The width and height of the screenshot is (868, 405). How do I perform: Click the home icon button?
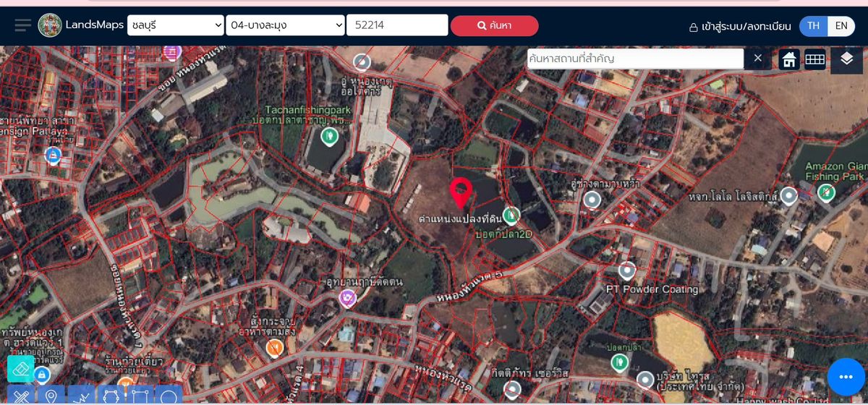pos(789,60)
